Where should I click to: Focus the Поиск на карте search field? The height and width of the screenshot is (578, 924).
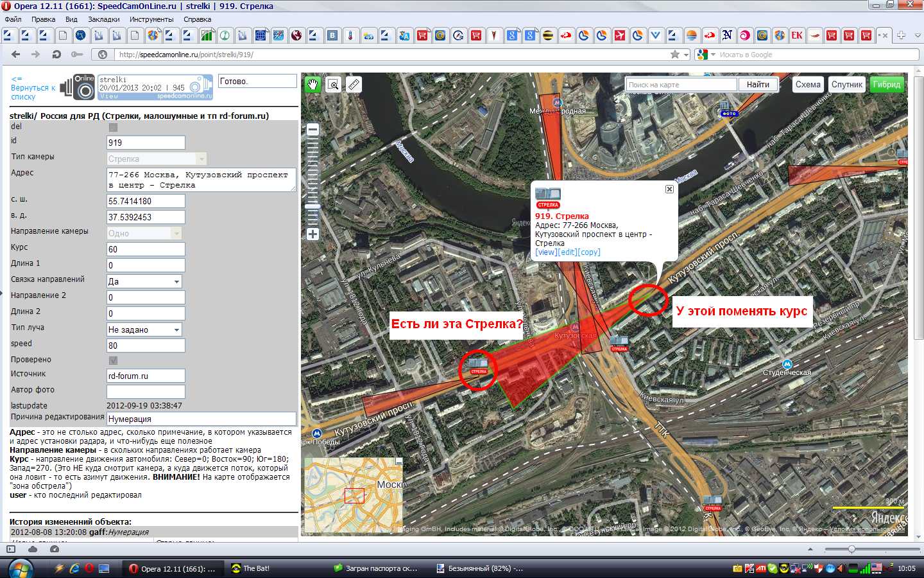[x=681, y=84]
